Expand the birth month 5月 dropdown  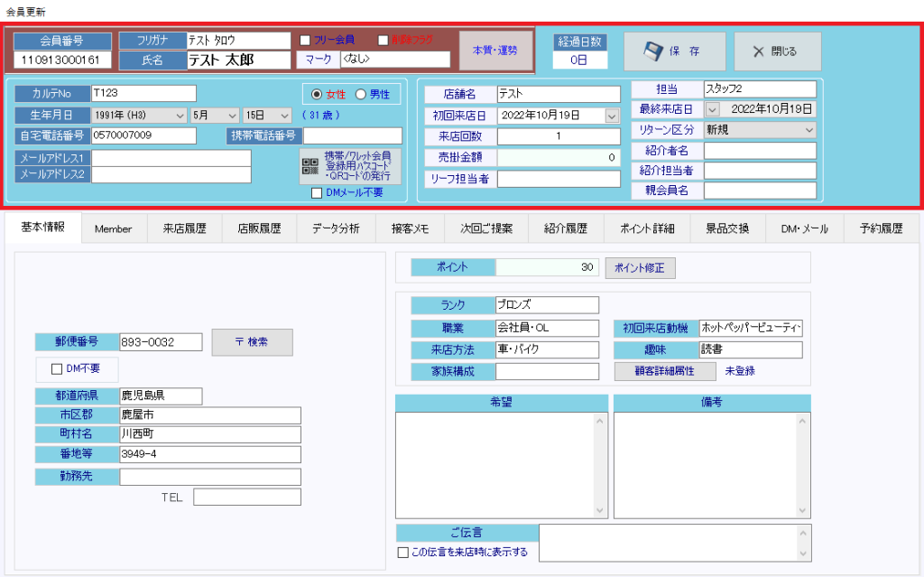232,116
